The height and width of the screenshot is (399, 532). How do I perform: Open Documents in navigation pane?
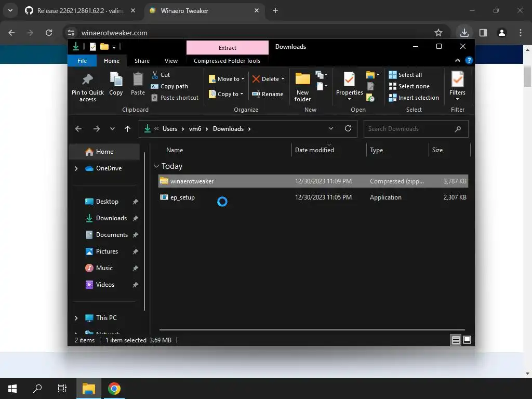[112, 235]
